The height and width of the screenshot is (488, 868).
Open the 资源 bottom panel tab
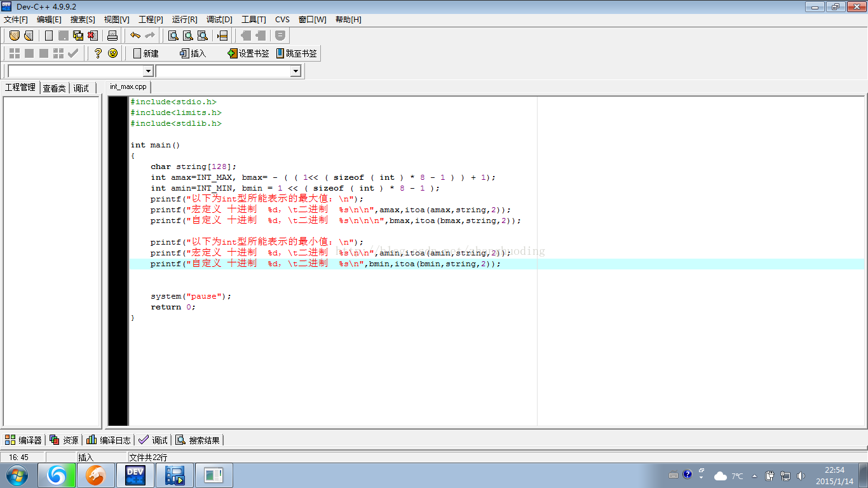click(64, 440)
